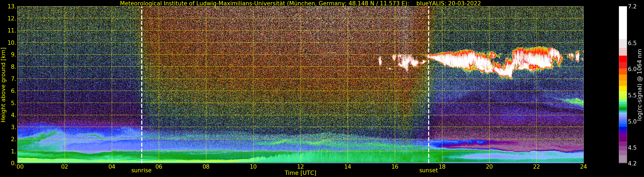This screenshot has height=177, width=644.
Task: Click the yellow segment of the colorbar
Action: 623,88
